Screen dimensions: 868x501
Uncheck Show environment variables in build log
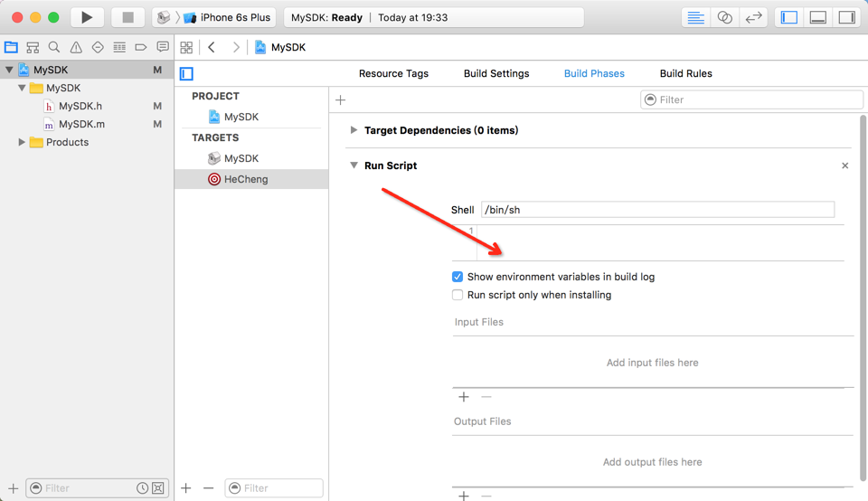[458, 277]
